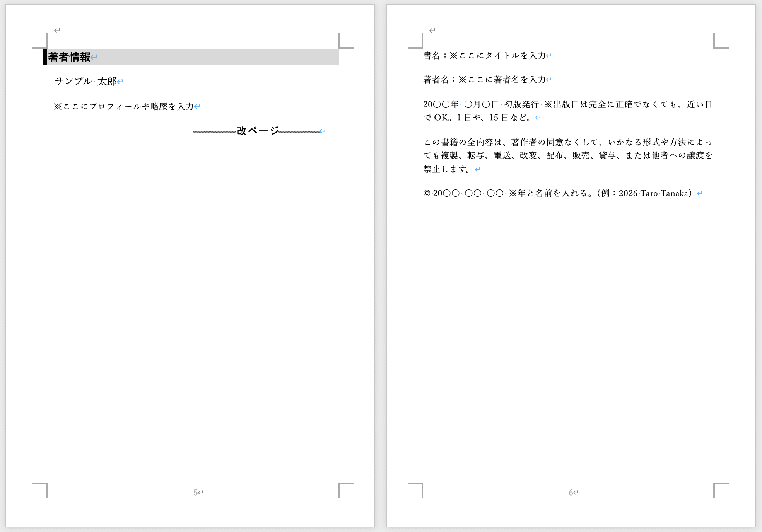Click the この書籍の全内容は copyright notice line
The height and width of the screenshot is (532, 762).
pyautogui.click(x=567, y=142)
